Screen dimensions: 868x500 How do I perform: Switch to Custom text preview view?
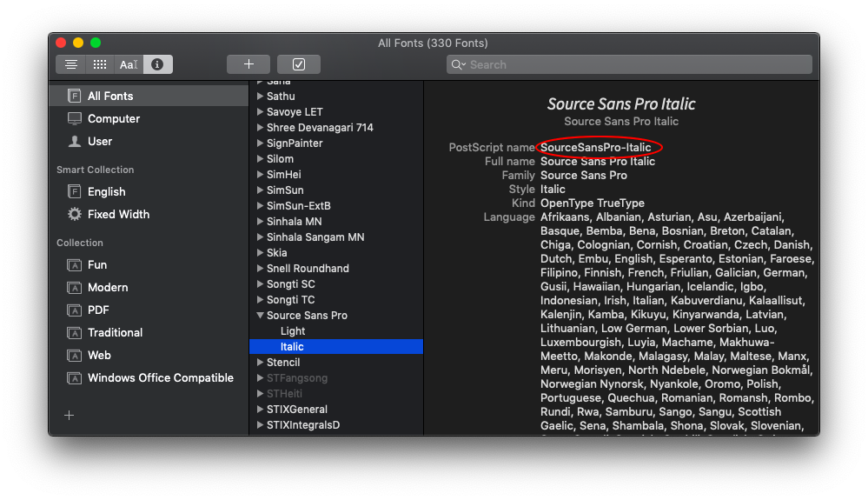point(129,64)
